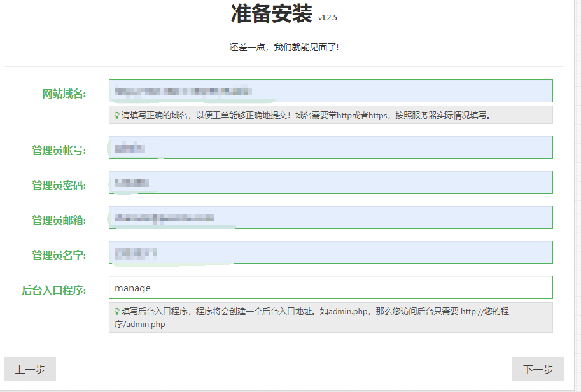The height and width of the screenshot is (392, 581).
Task: Click into the 管理员邮箱 field
Action: coord(330,218)
